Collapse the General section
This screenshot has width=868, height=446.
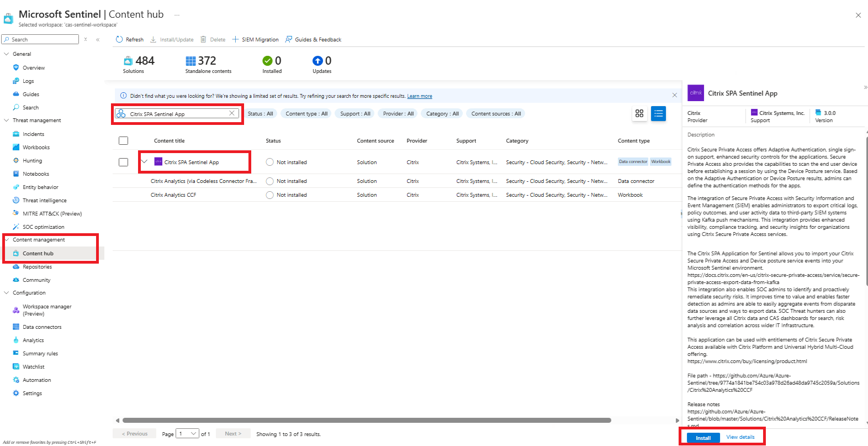point(7,54)
